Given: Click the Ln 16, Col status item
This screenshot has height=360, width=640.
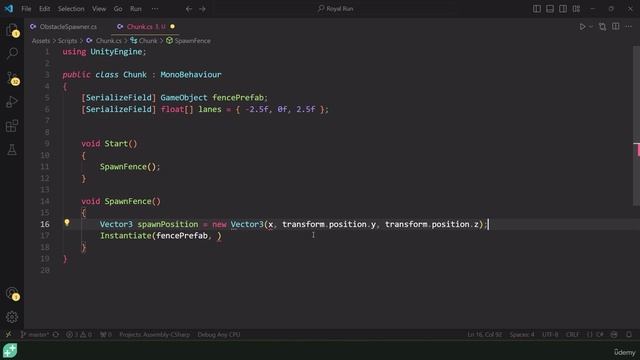Looking at the screenshot, I should [x=484, y=334].
